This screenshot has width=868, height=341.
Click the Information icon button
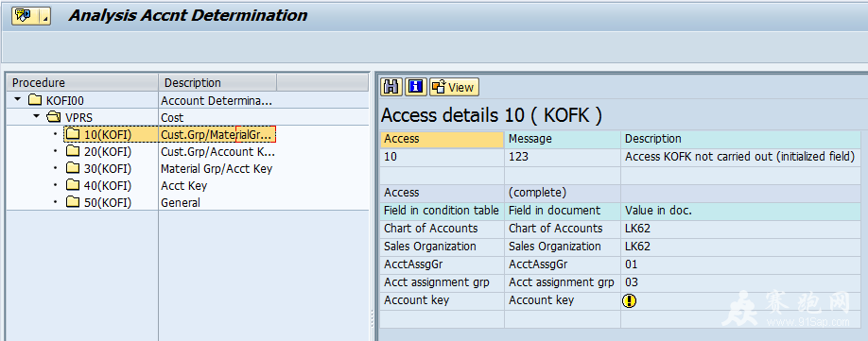pyautogui.click(x=416, y=87)
